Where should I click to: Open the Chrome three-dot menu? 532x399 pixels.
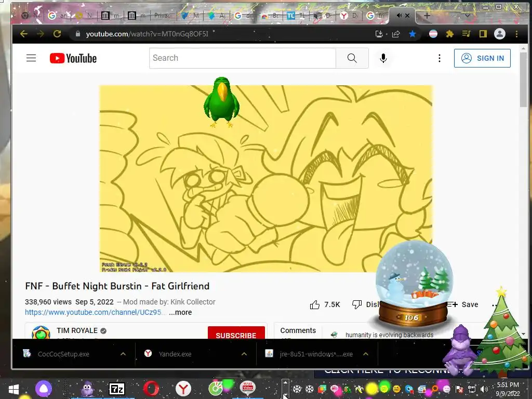[517, 34]
